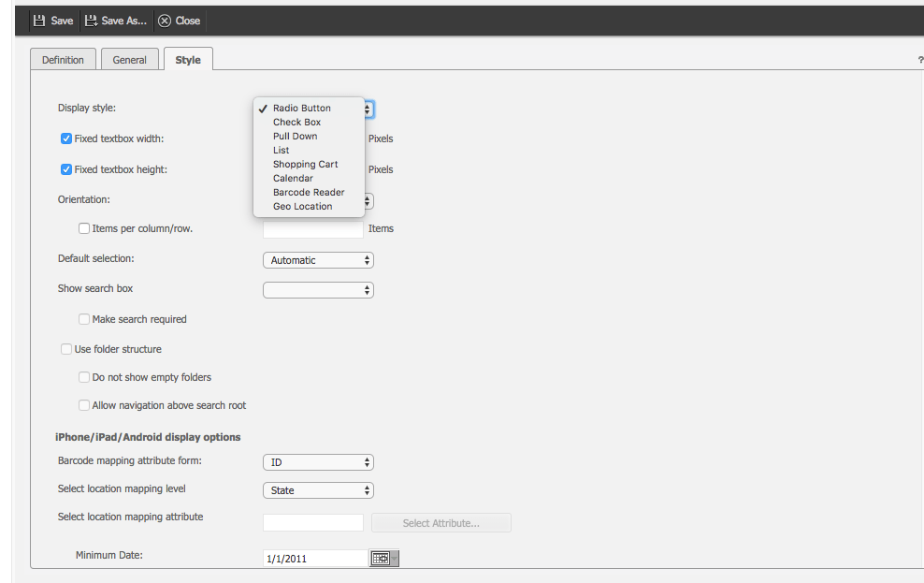The width and height of the screenshot is (924, 583).
Task: Open the Default selection dropdown
Action: coord(318,260)
